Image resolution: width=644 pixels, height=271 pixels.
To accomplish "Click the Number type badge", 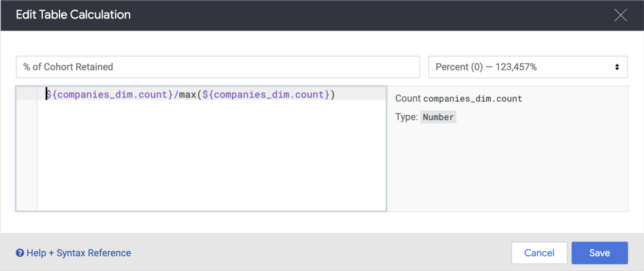I will pos(438,117).
